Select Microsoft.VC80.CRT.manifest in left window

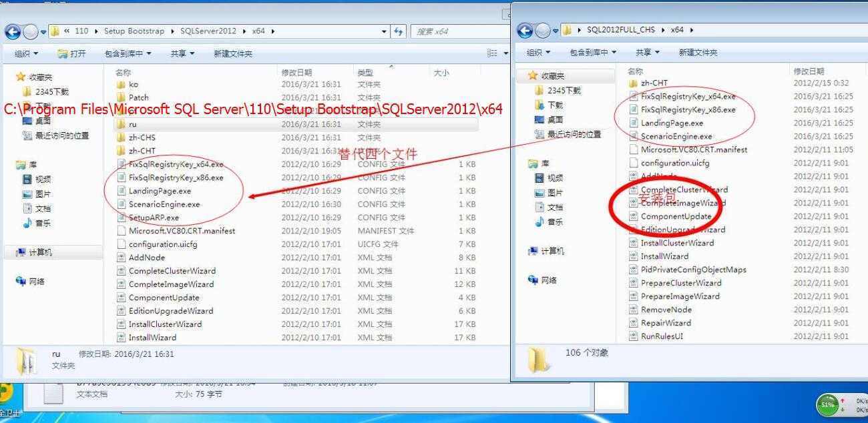tap(182, 231)
